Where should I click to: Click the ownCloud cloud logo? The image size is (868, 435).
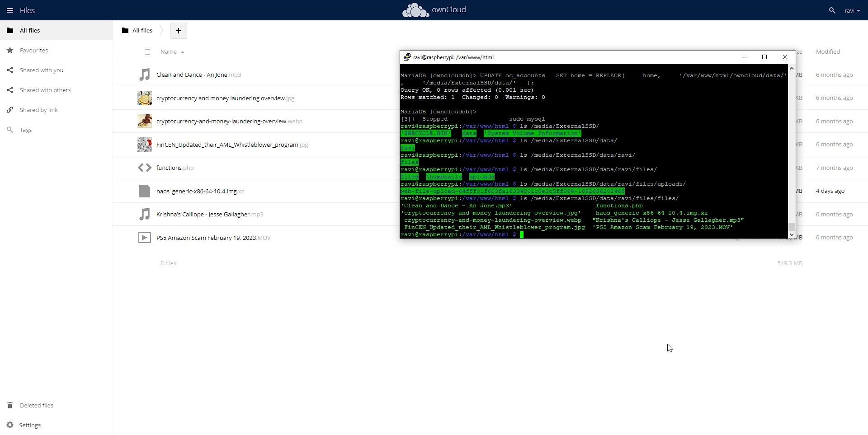pyautogui.click(x=415, y=10)
